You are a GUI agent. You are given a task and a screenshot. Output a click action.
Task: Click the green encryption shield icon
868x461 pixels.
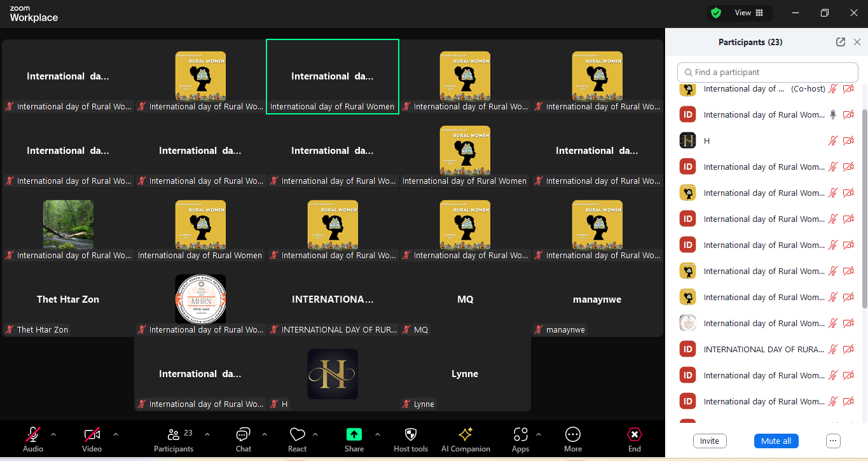(x=716, y=13)
